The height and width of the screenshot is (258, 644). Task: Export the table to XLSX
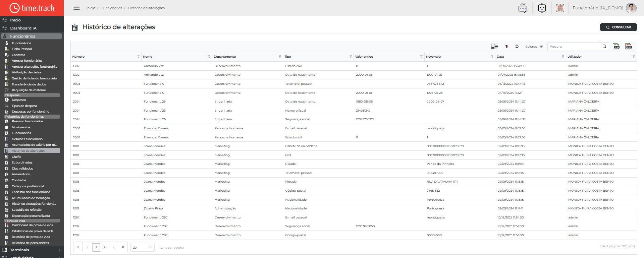pos(616,47)
